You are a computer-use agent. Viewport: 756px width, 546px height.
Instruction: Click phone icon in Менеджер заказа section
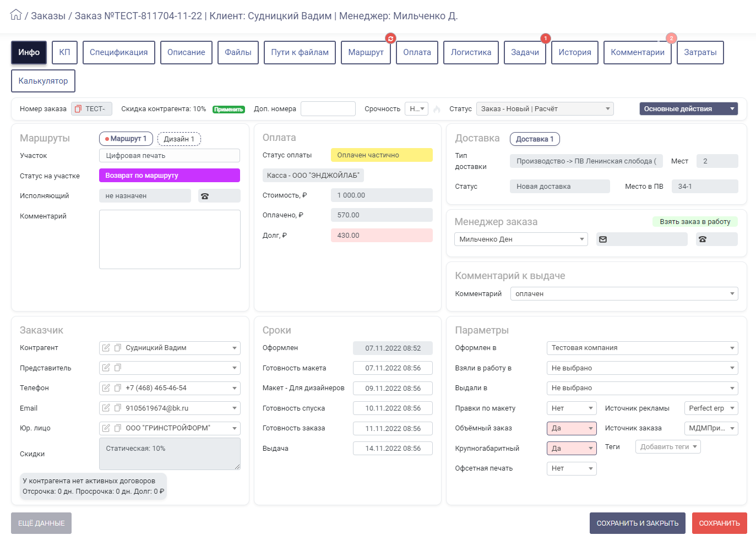703,239
